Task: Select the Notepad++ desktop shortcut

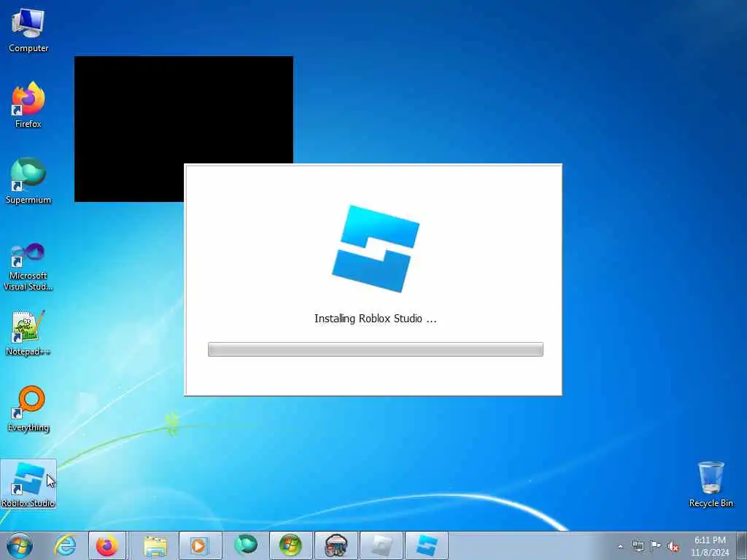Action: pyautogui.click(x=28, y=332)
